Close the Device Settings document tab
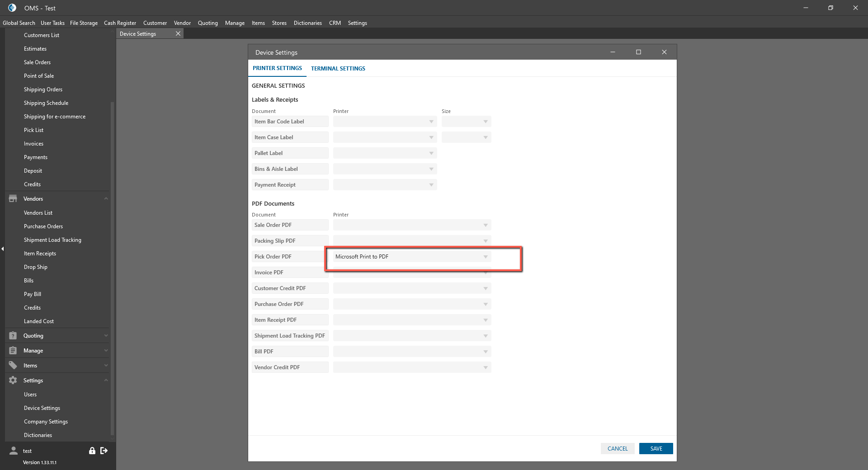868x470 pixels. [x=178, y=33]
